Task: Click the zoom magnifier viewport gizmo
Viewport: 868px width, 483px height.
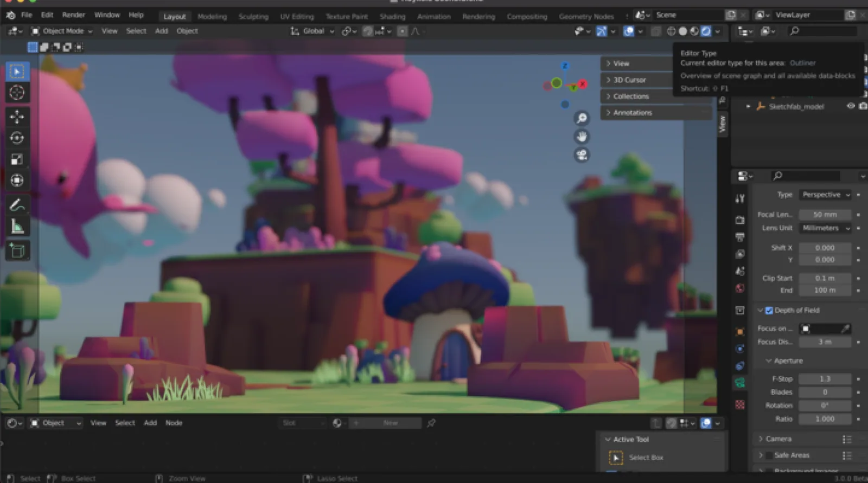Action: click(582, 118)
